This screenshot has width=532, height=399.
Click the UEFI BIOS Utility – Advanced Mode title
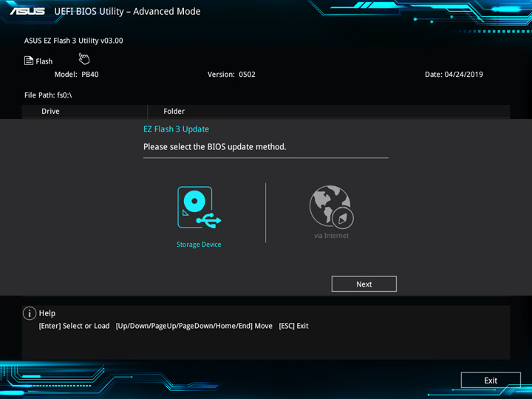tap(127, 12)
